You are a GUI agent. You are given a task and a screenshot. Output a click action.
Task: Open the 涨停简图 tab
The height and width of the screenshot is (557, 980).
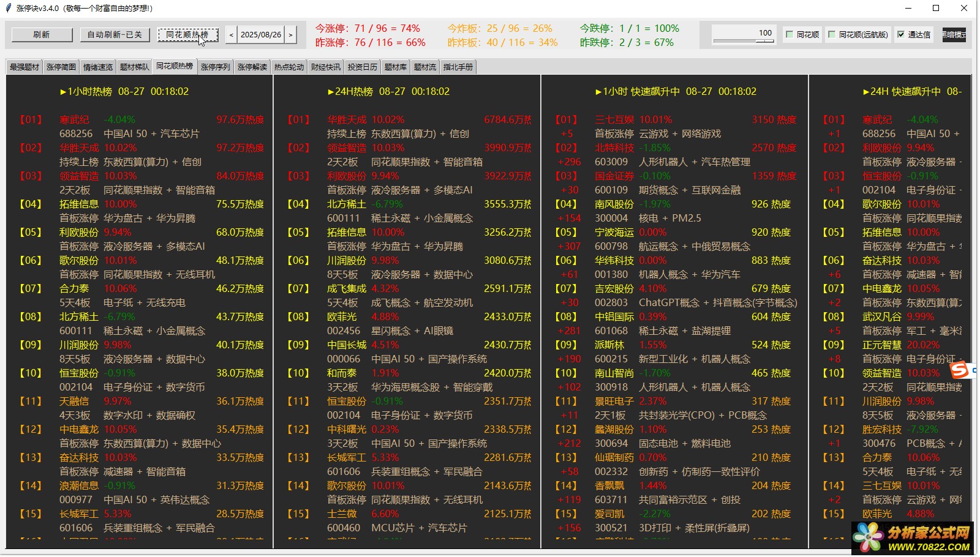[61, 67]
